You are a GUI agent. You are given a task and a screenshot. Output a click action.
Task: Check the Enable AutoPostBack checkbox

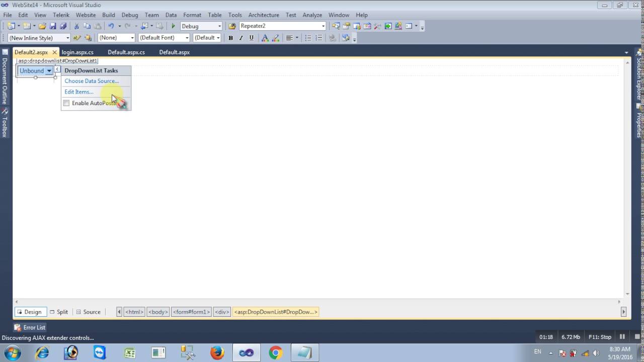[66, 103]
